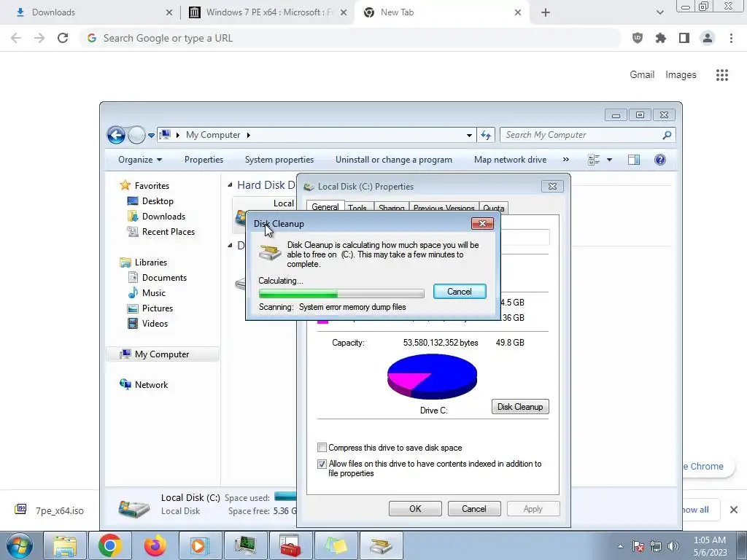Open the Windows Start menu
The width and height of the screenshot is (747, 560).
pos(20,545)
